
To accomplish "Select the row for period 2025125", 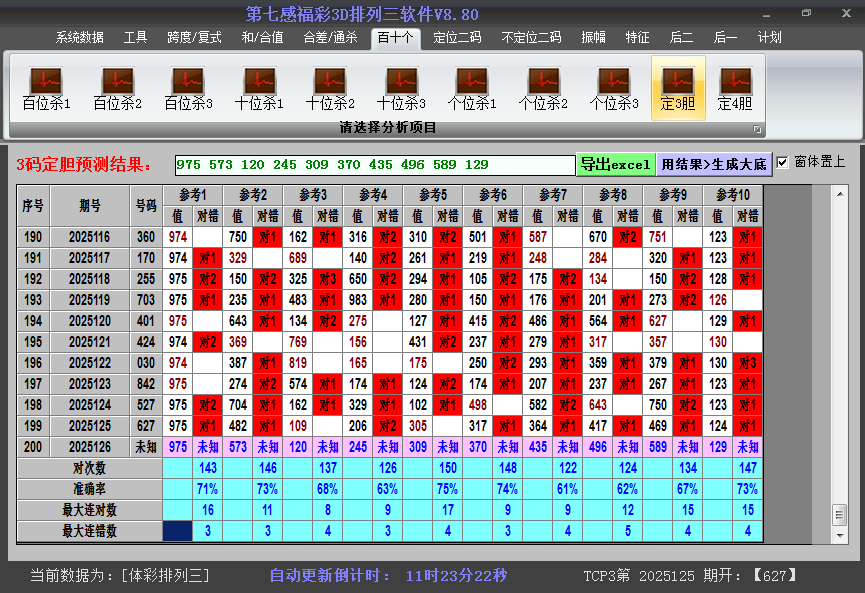I will click(x=389, y=426).
